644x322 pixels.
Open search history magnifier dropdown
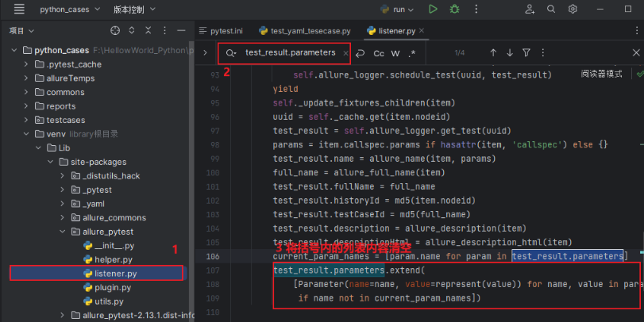tap(231, 53)
